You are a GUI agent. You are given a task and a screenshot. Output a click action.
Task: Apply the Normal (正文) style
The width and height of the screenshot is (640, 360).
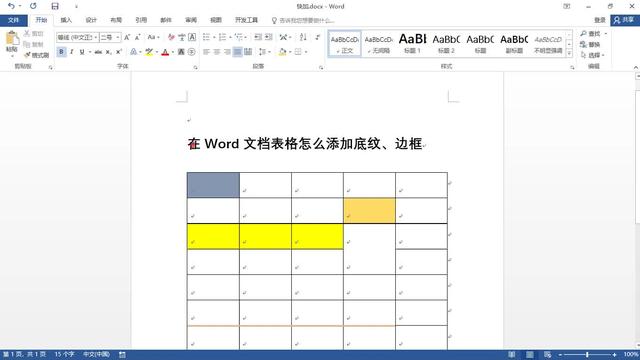coord(344,44)
